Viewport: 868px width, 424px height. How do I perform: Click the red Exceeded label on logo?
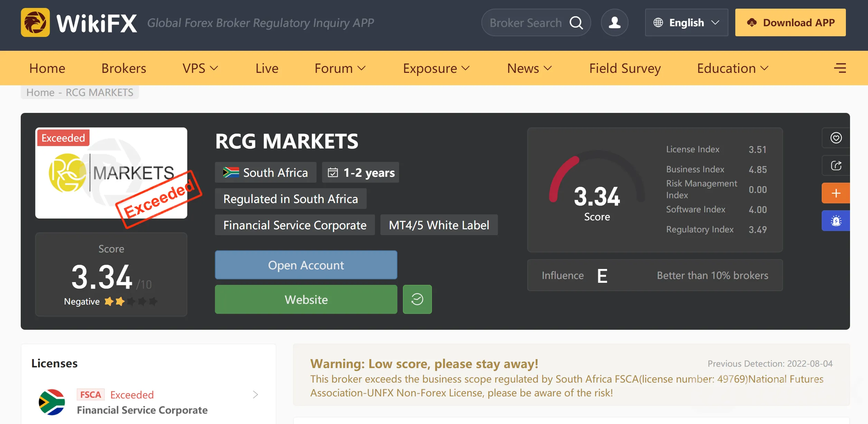[63, 138]
